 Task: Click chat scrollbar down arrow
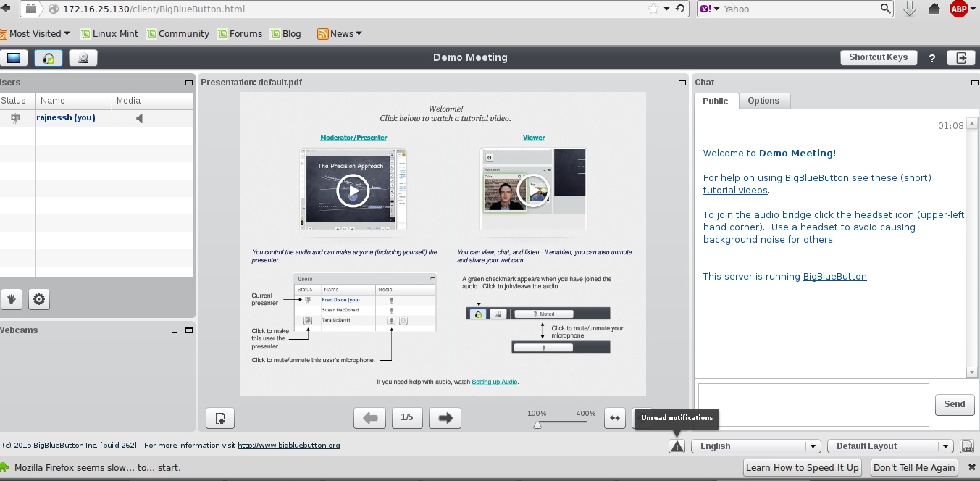(x=972, y=372)
